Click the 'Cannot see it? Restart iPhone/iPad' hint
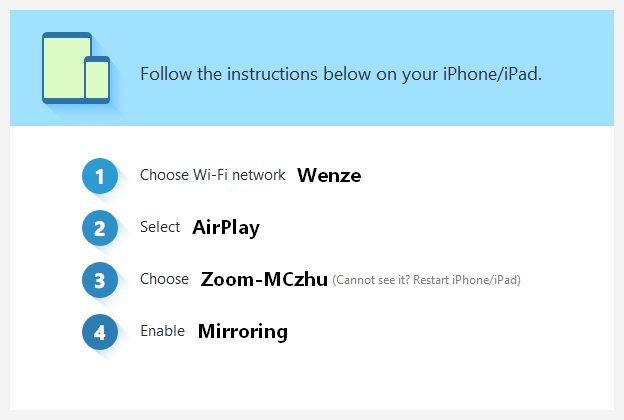 [427, 280]
